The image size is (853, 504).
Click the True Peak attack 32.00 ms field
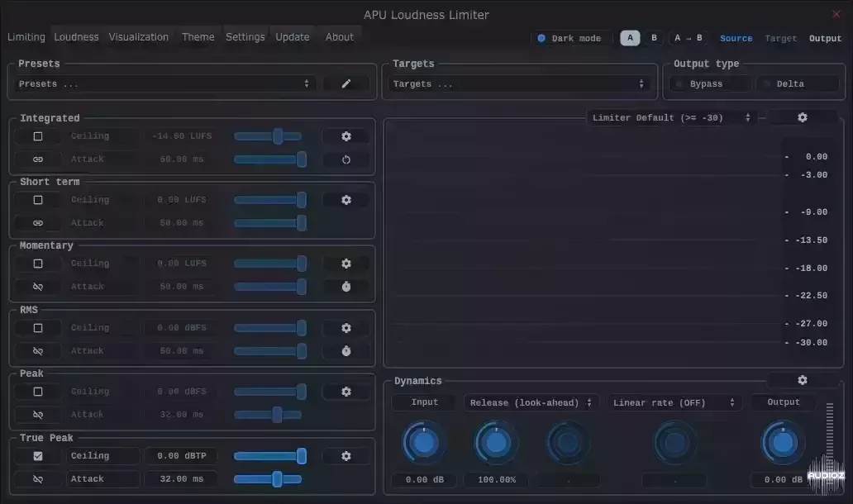[x=182, y=479]
